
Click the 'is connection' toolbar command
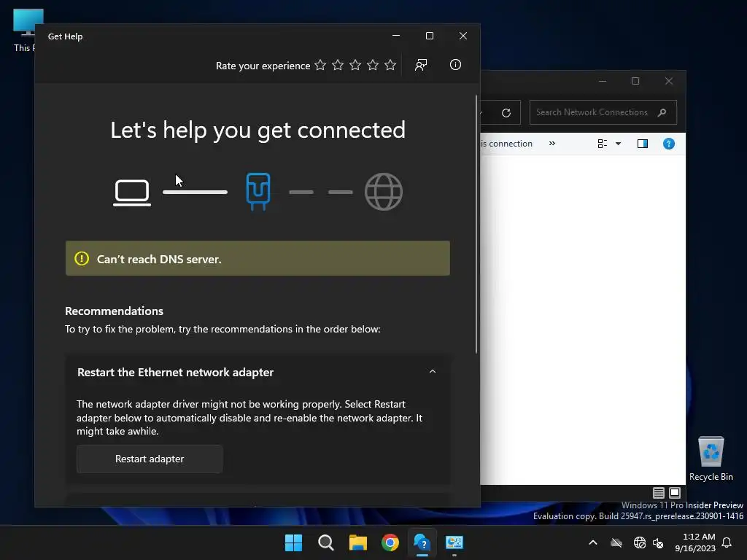(506, 144)
